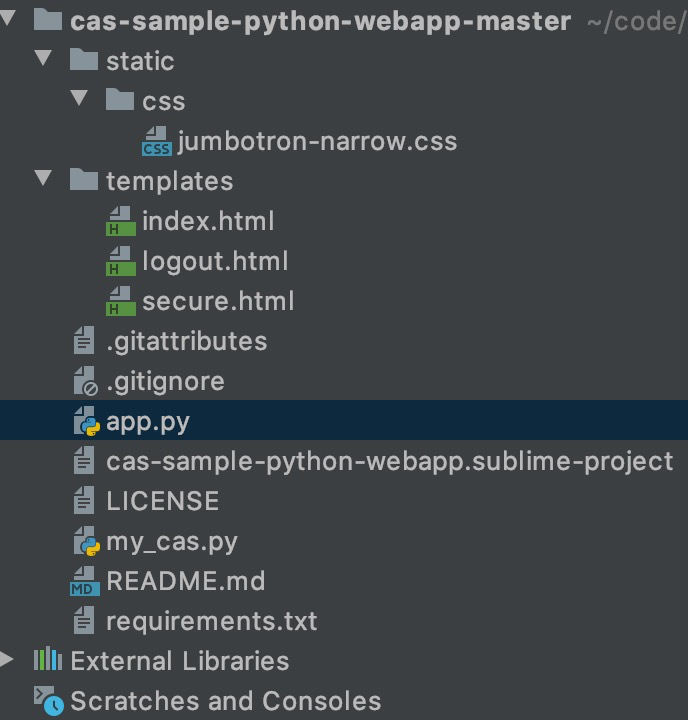Select the LICENSE file
Viewport: 688px width, 720px height.
pyautogui.click(x=162, y=502)
